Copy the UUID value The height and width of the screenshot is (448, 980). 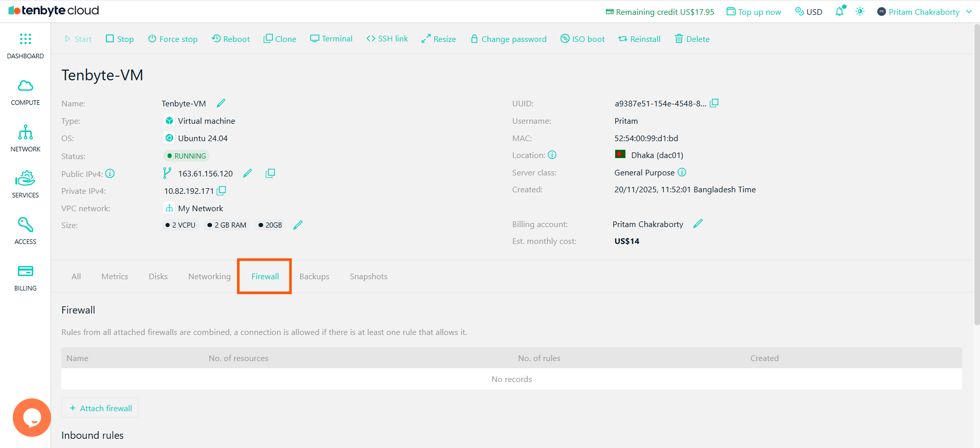[x=714, y=103]
